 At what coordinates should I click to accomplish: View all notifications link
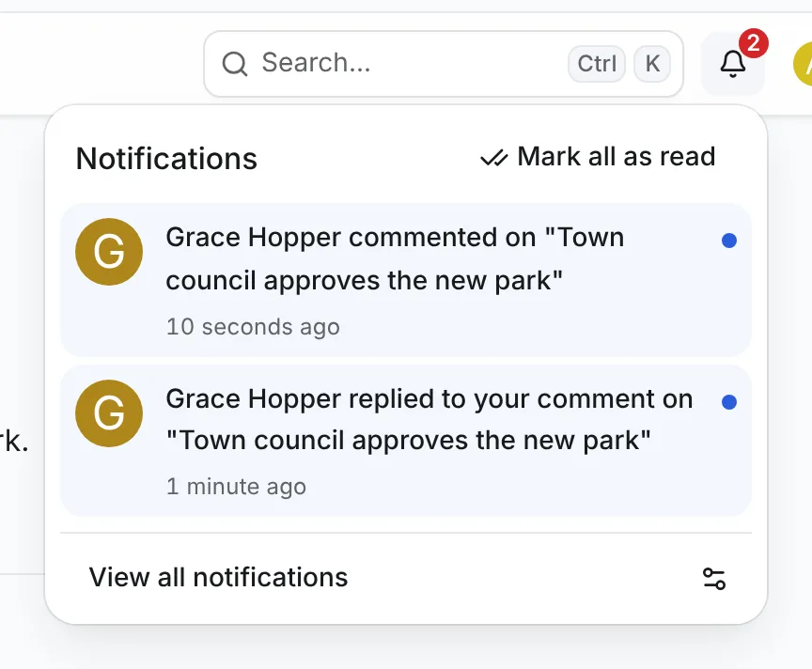(218, 577)
